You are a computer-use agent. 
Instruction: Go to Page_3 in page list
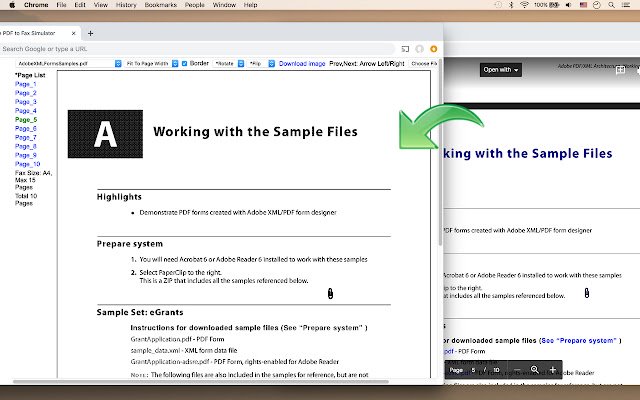(x=26, y=102)
